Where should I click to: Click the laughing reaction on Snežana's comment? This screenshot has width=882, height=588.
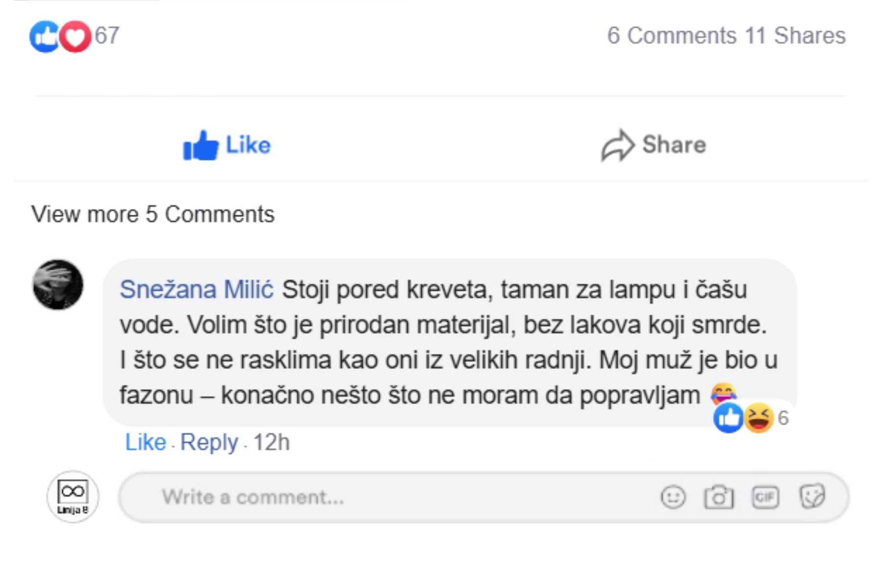(x=759, y=418)
